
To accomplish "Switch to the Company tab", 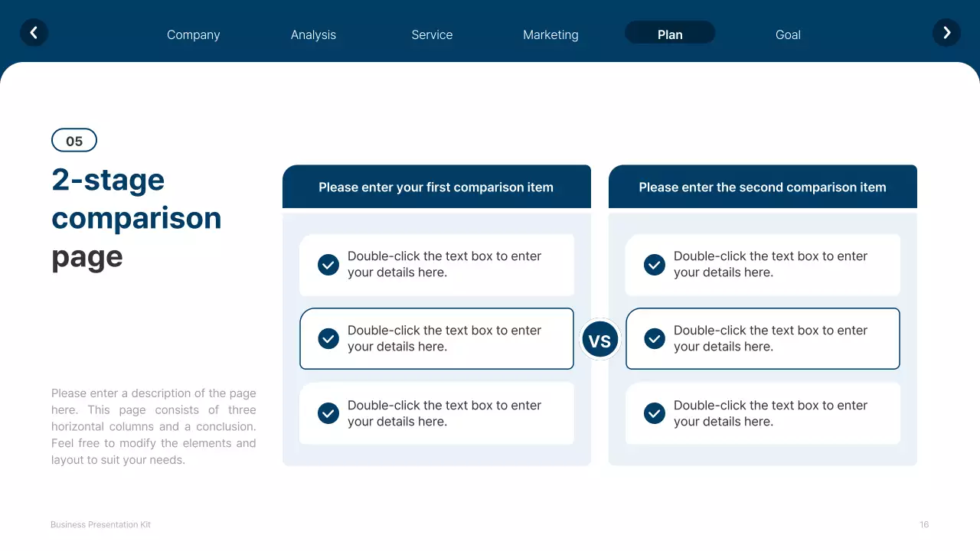I will (193, 34).
